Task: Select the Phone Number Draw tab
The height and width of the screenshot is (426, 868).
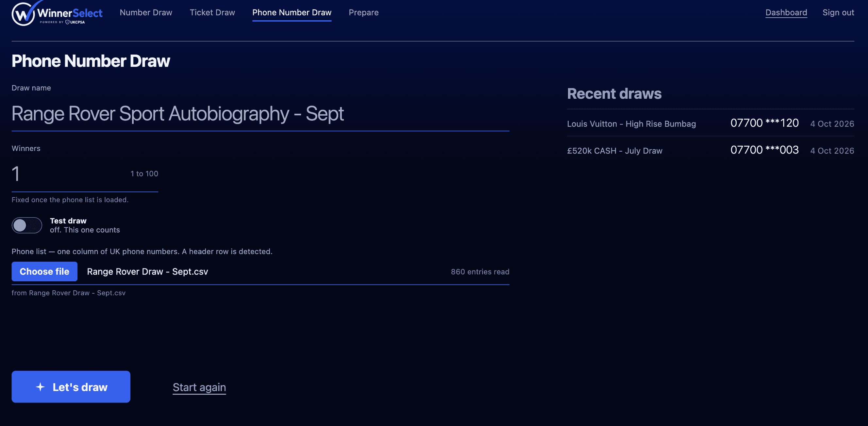Action: pos(292,12)
